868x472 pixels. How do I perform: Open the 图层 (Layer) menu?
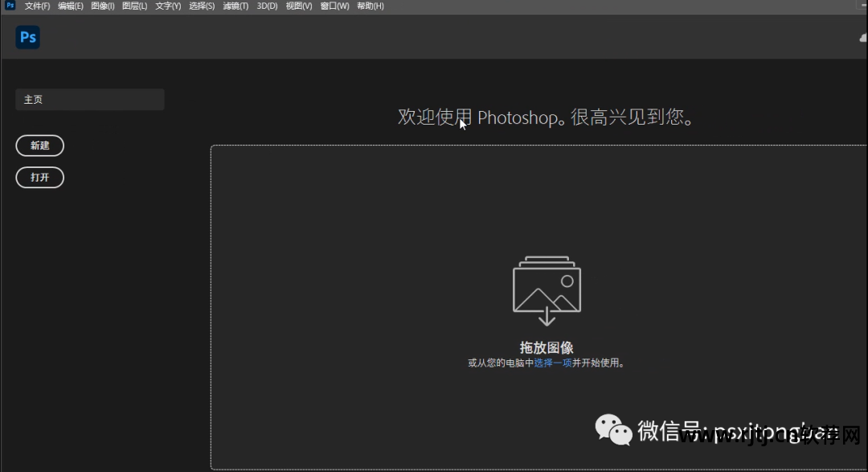133,6
